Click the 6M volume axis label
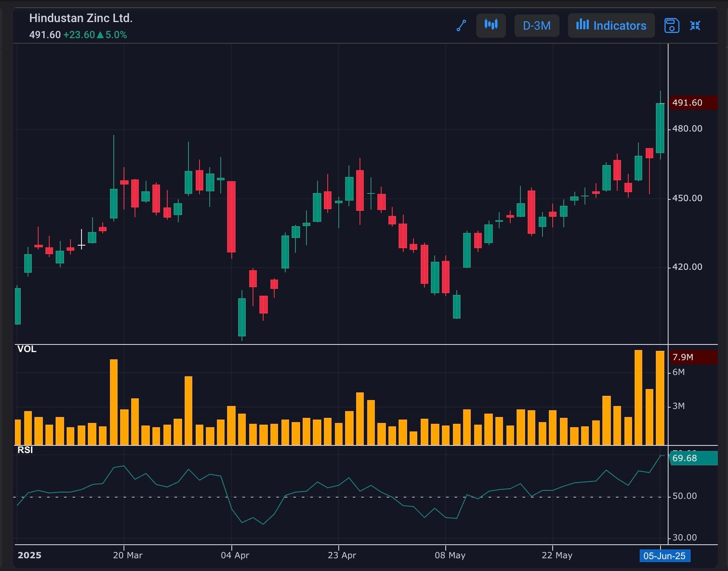The width and height of the screenshot is (728, 571). coord(678,372)
